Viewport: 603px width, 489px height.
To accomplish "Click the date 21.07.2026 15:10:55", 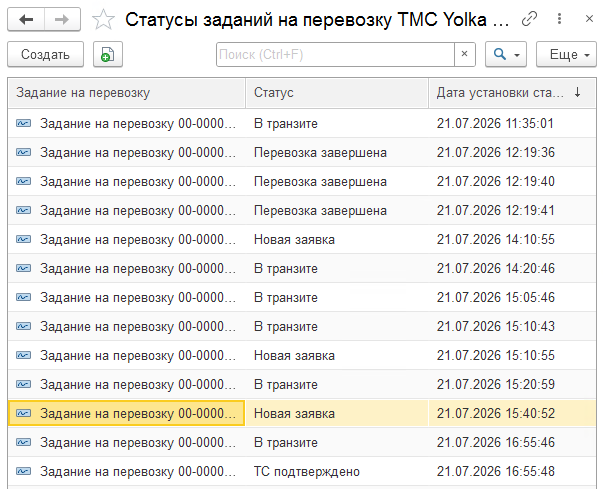I will tap(496, 355).
